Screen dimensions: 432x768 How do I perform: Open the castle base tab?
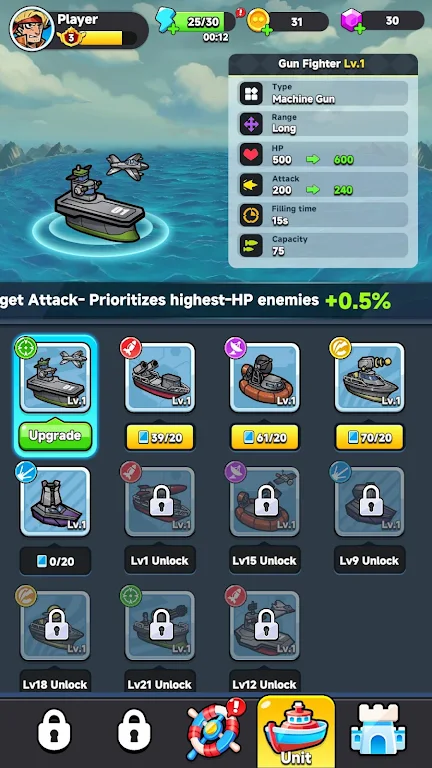pos(378,730)
